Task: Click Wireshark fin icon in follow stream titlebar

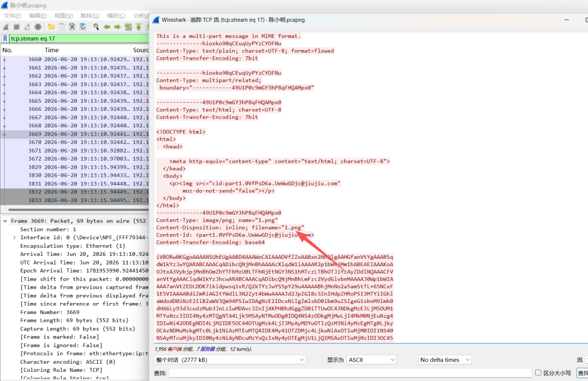Action: tap(156, 20)
